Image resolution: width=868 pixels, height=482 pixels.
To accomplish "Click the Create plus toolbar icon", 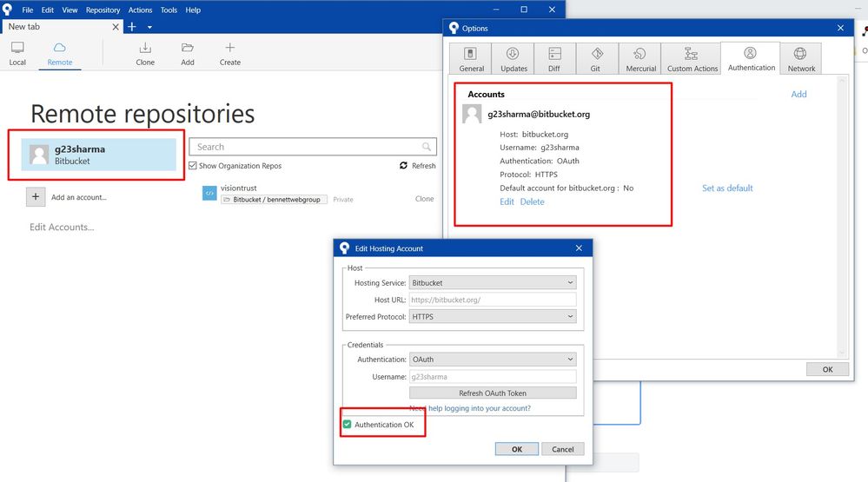I will (229, 48).
